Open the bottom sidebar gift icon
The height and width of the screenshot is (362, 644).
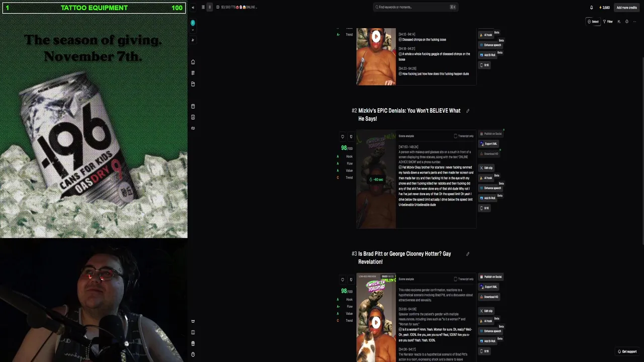(x=193, y=343)
